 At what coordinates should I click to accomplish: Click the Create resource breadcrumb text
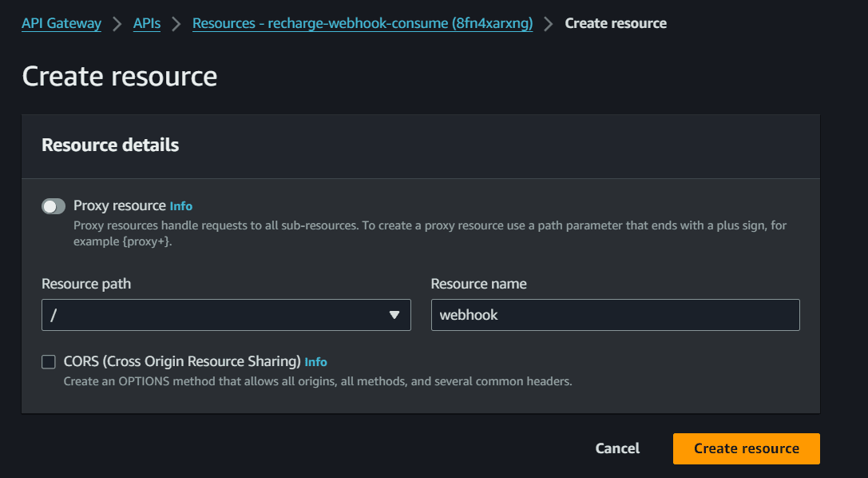[x=616, y=23]
